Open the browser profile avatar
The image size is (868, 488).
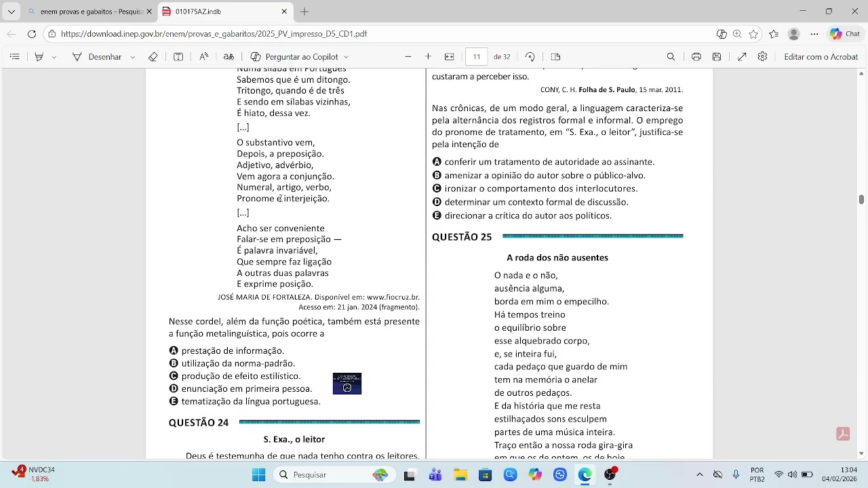[x=794, y=34]
